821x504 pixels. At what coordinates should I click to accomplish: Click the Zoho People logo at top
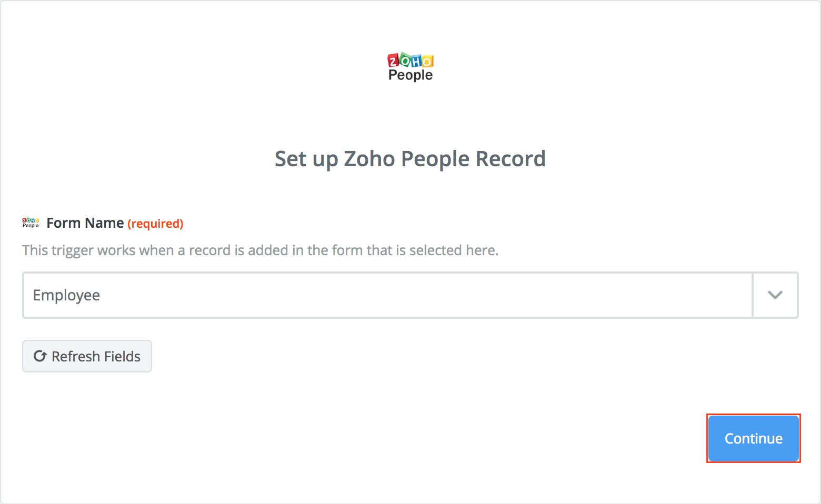(x=410, y=67)
